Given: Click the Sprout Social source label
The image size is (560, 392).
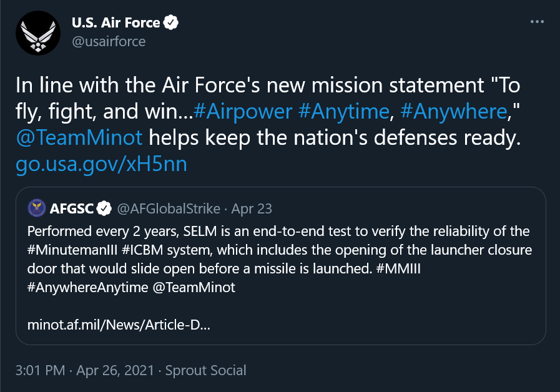Looking at the screenshot, I should (x=206, y=370).
